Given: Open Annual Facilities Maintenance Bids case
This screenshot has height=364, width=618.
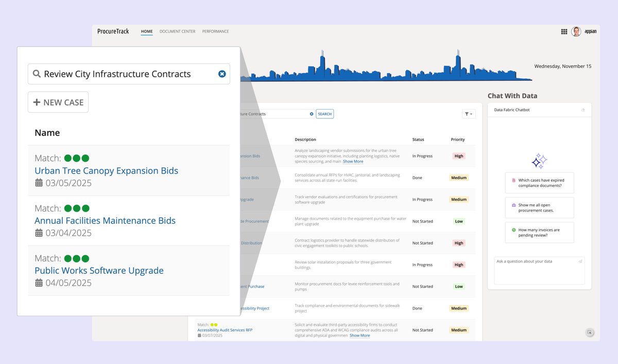Looking at the screenshot, I should click(x=105, y=221).
